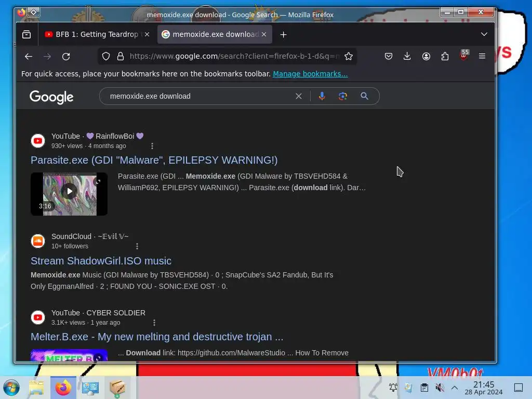Open a new browser tab
This screenshot has width=532, height=399.
[x=283, y=35]
